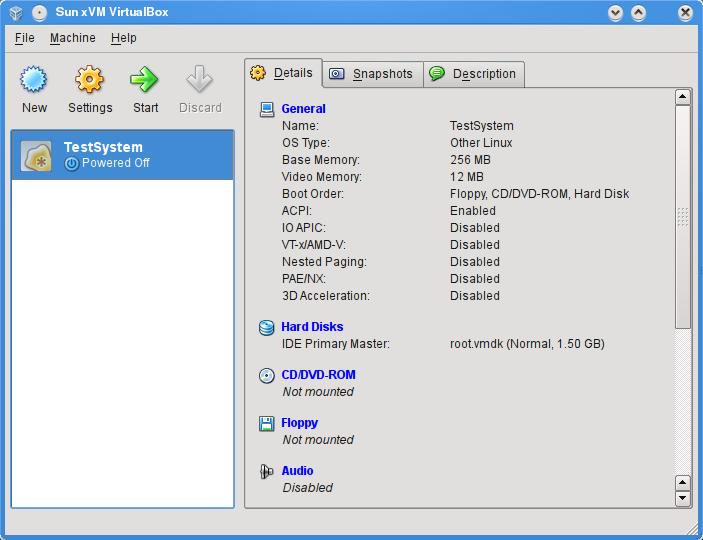The width and height of the screenshot is (703, 540).
Task: Click the New virtual machine icon
Action: point(34,80)
